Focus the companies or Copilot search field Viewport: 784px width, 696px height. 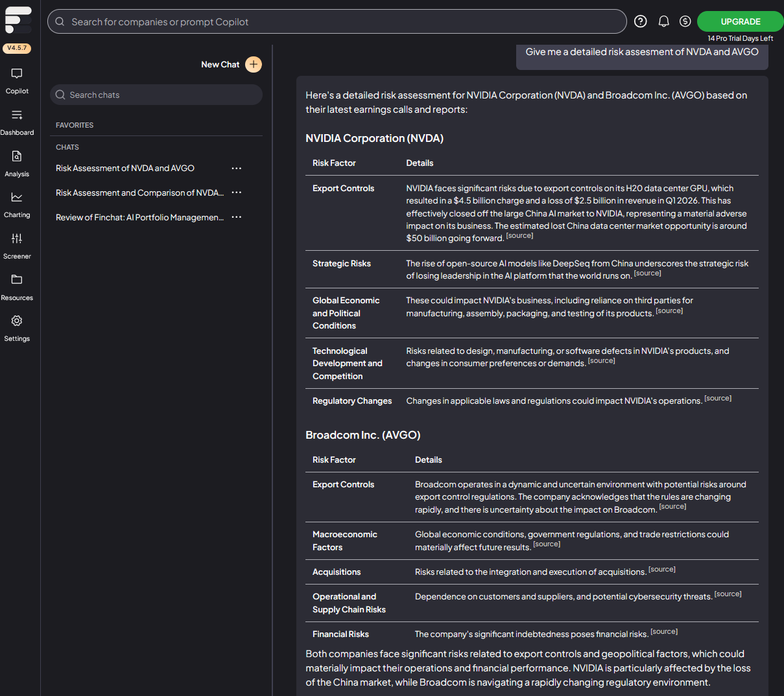point(337,21)
